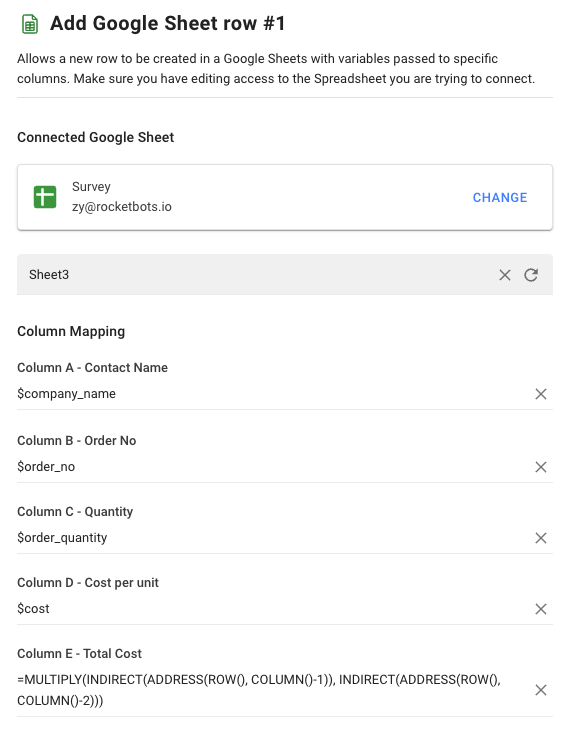Clear the Column A Contact Name mapping
The height and width of the screenshot is (730, 563).
coord(541,394)
